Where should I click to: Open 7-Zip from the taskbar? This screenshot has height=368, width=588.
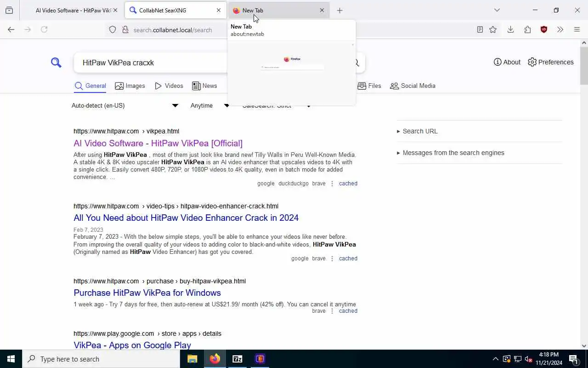point(237,359)
